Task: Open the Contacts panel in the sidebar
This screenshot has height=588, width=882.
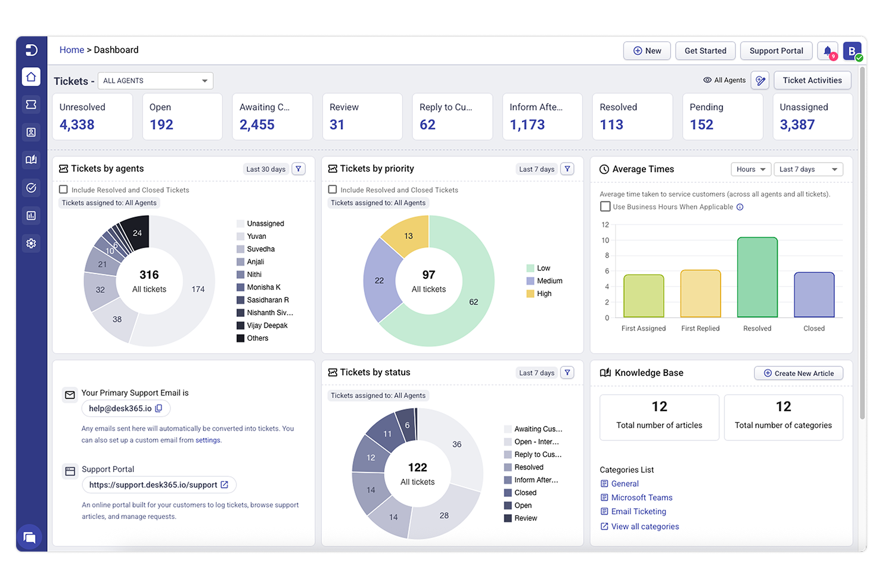Action: (x=31, y=132)
